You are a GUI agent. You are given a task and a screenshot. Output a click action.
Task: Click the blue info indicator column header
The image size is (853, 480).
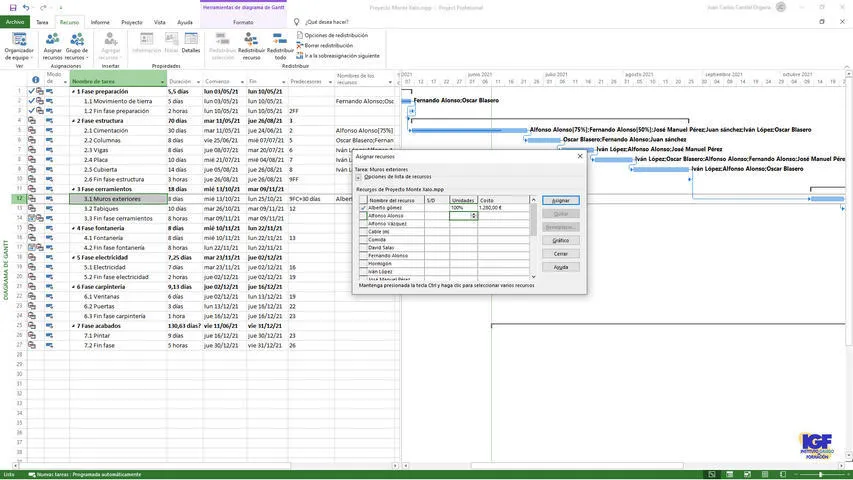click(x=35, y=80)
